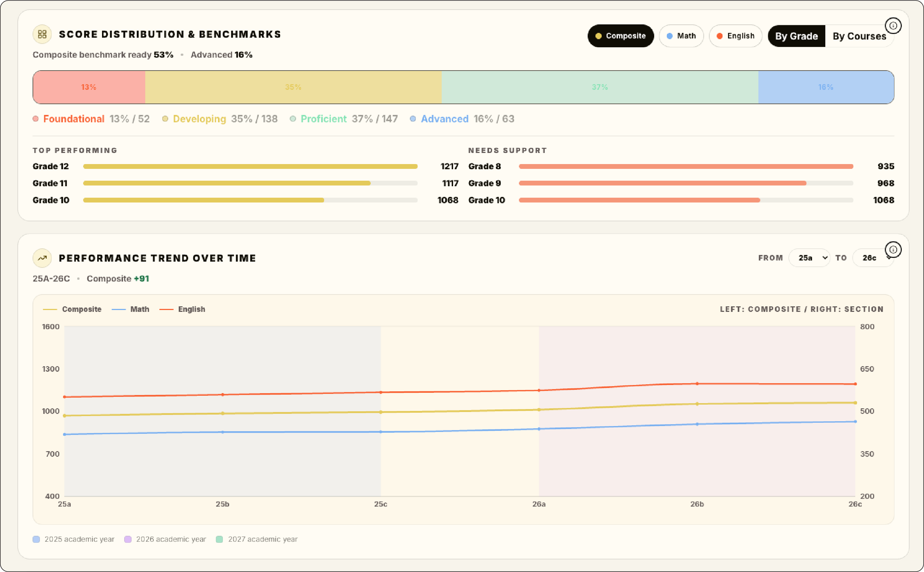
Task: Click the English data point at 25a
Action: click(64, 397)
